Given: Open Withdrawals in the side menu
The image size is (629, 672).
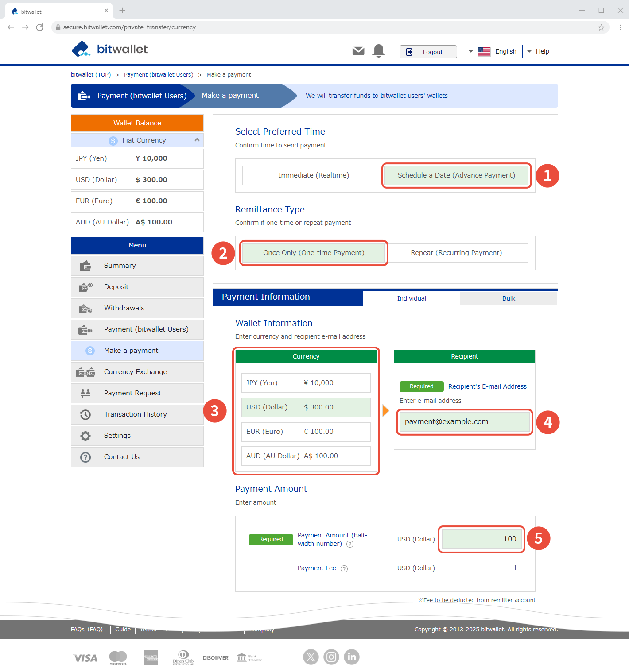Looking at the screenshot, I should 137,308.
